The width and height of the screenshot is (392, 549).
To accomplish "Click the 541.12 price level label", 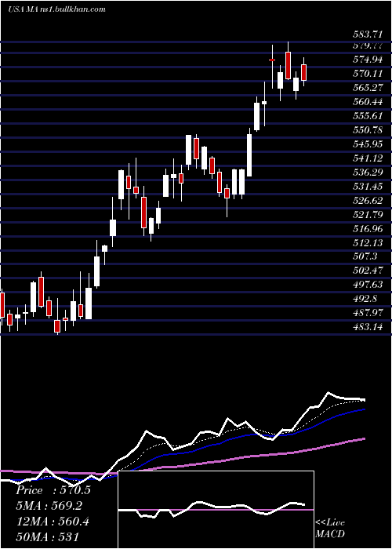I will pyautogui.click(x=368, y=158).
